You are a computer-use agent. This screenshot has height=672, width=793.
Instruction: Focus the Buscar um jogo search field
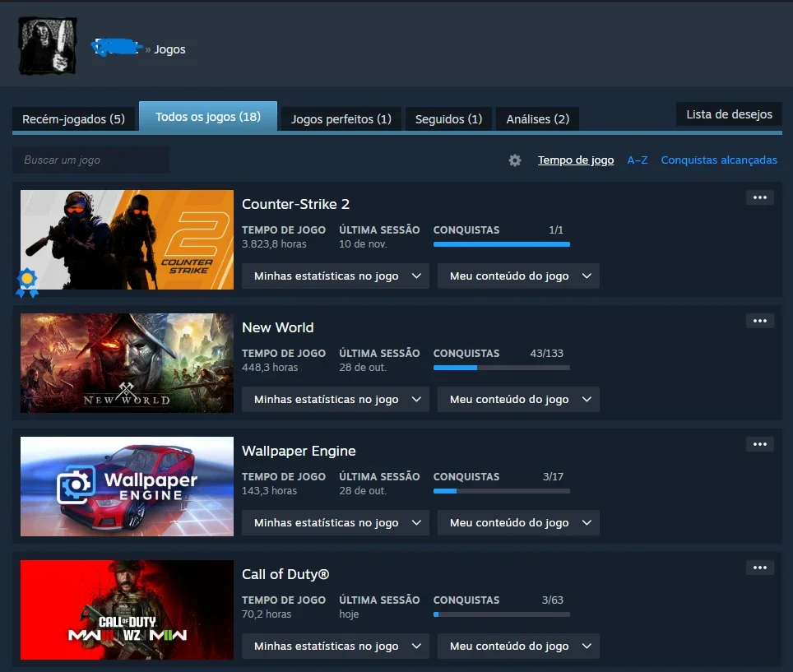click(x=91, y=160)
